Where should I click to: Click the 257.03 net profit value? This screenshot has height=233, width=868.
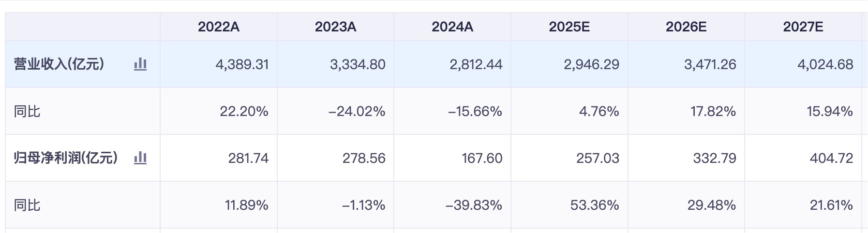pos(598,158)
